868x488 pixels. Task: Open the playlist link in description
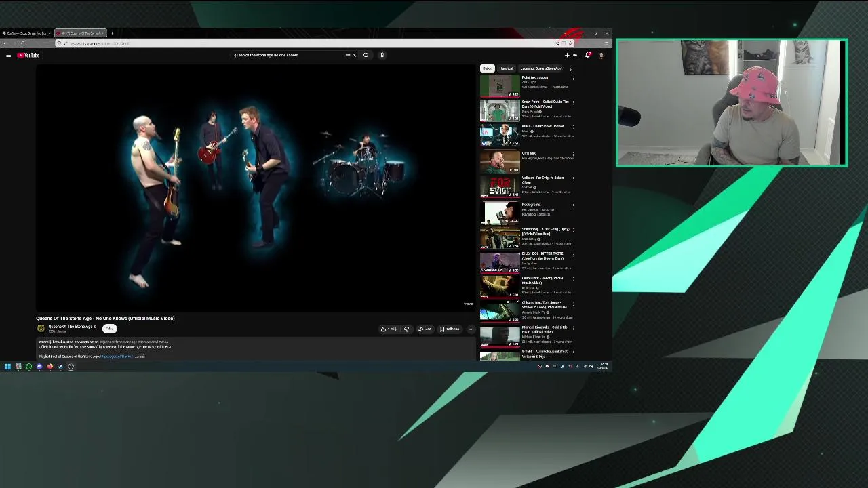click(117, 356)
